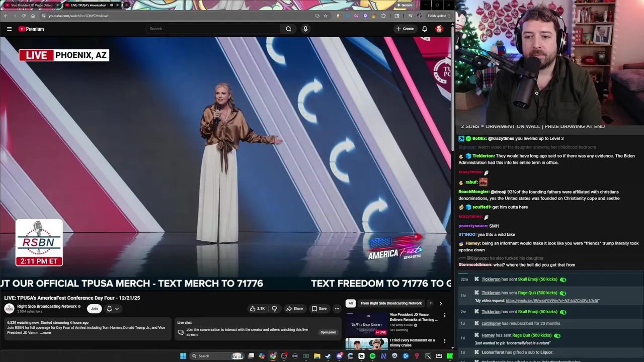Image resolution: width=644 pixels, height=362 pixels.
Task: Click caitlinpnw subscriber name in activity feed
Action: click(491, 324)
